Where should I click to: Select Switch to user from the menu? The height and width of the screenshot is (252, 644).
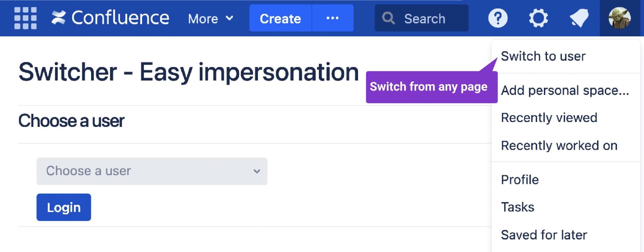[543, 56]
